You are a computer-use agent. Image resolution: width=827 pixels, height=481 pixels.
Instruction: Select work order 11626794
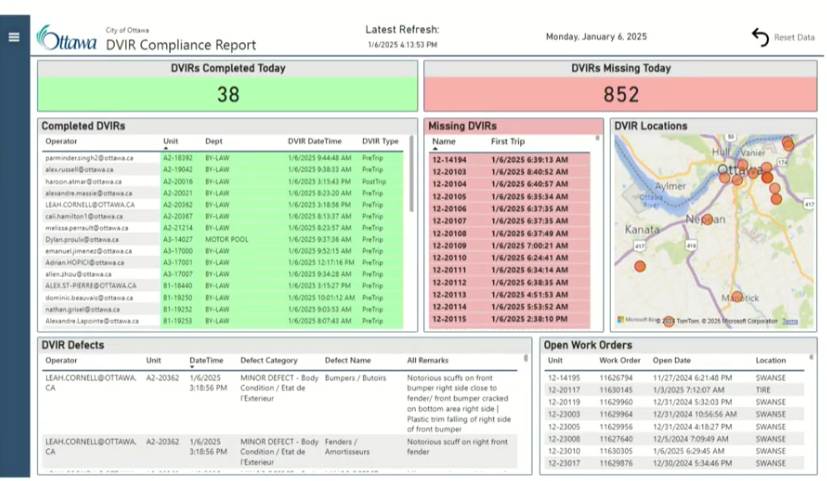pos(674,378)
